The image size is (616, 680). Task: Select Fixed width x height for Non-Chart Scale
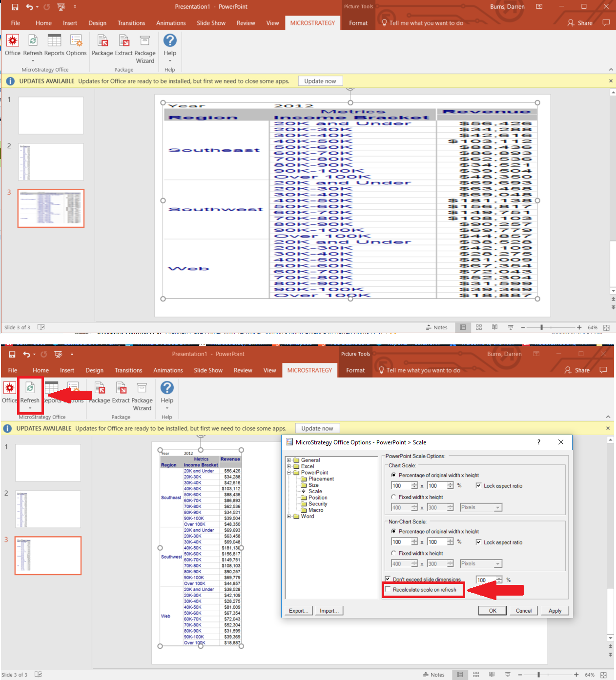(393, 553)
